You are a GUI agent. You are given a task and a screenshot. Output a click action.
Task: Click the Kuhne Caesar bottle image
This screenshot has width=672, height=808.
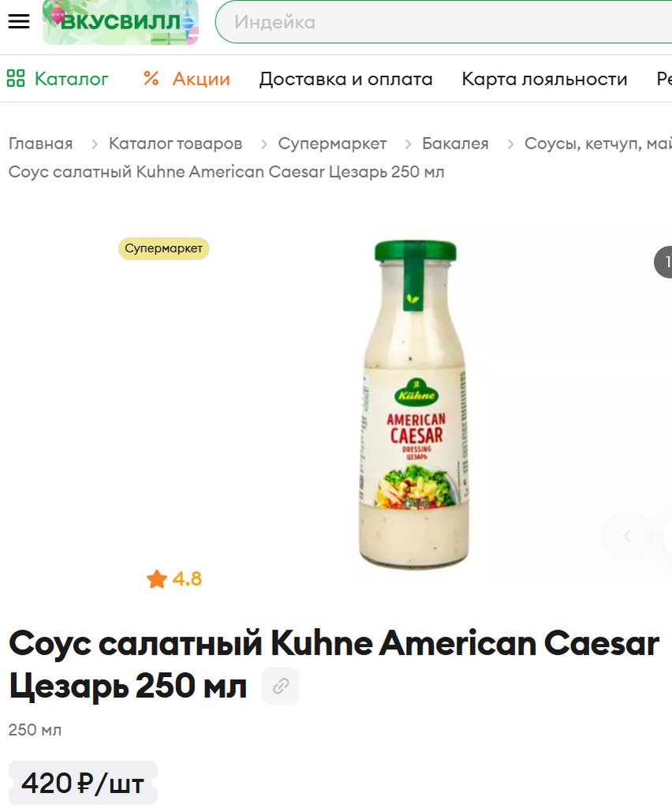pos(414,405)
